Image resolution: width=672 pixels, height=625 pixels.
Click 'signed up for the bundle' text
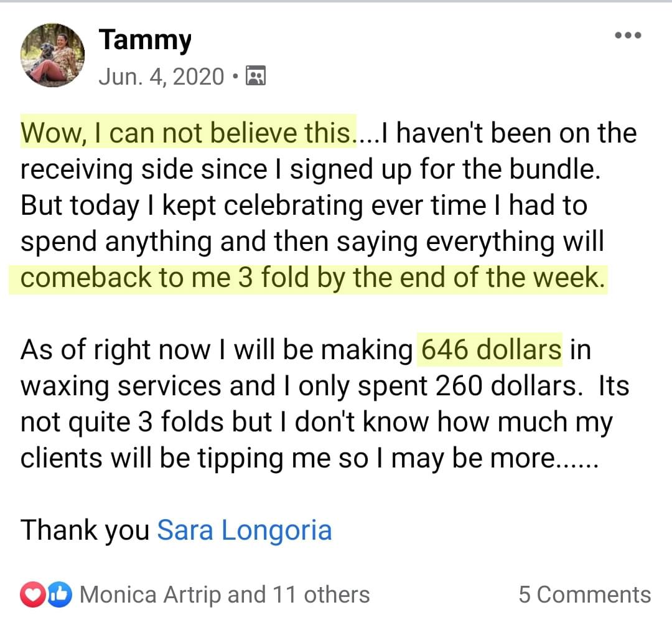[445, 169]
